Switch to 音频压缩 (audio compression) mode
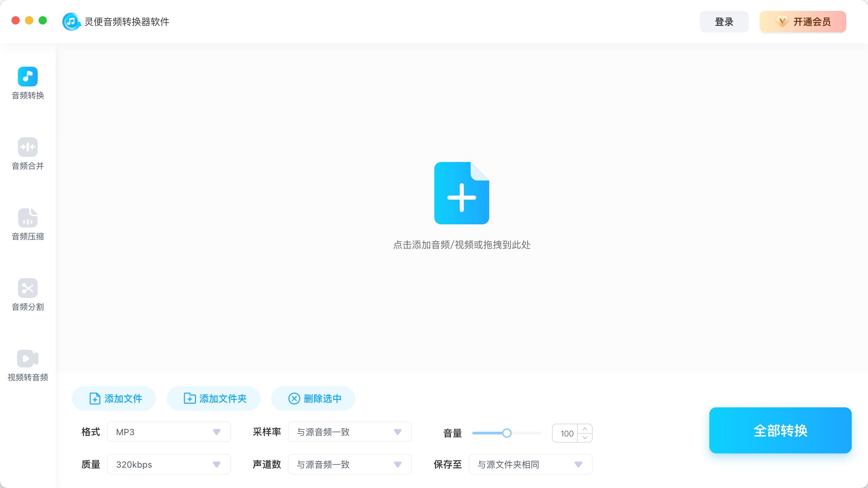Screen dimensions: 868x488 click(28, 224)
